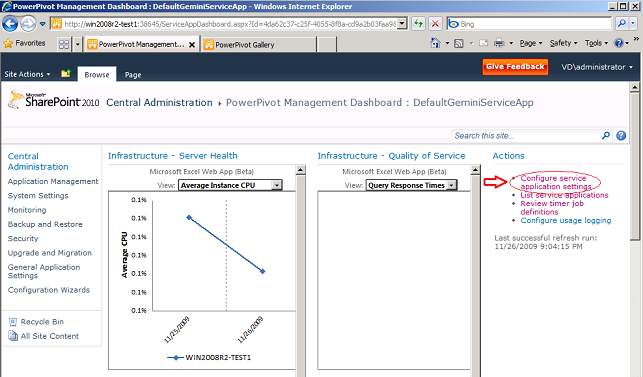Open the Favorites star button

point(24,43)
